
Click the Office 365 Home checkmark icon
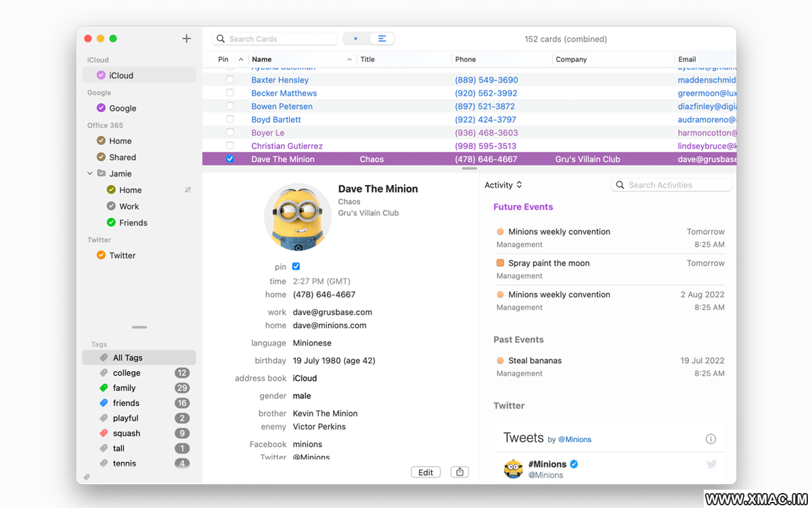click(101, 141)
